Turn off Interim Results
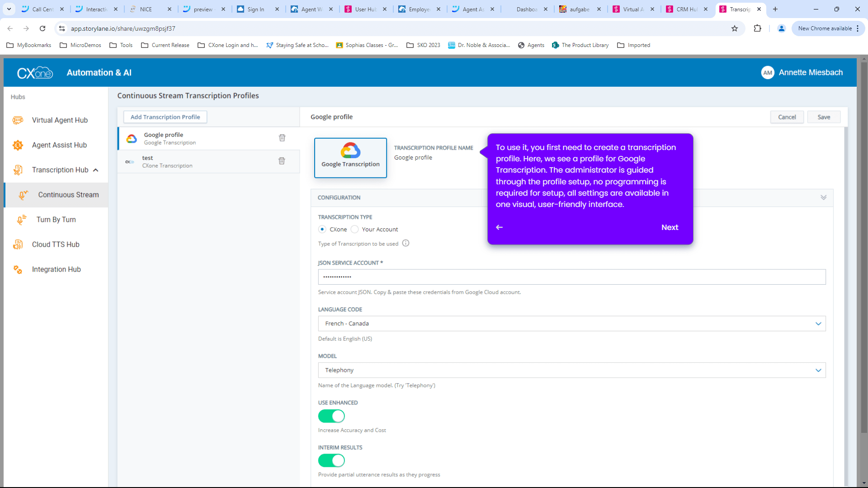 point(331,460)
